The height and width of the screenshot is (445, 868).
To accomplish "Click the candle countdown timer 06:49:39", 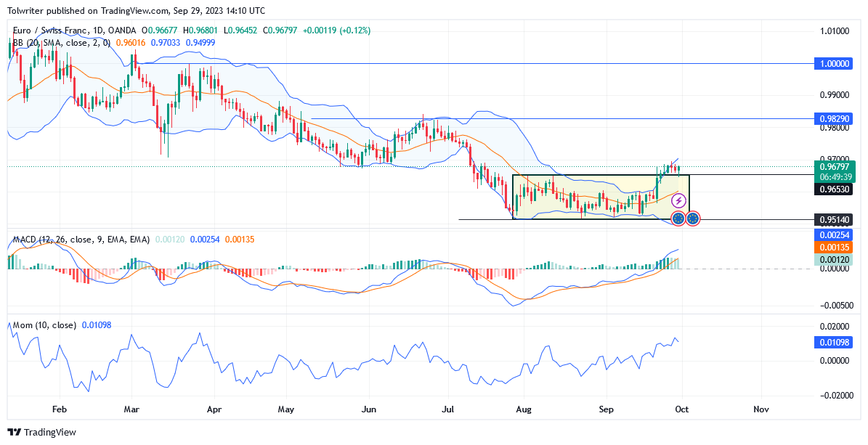I will (x=835, y=178).
